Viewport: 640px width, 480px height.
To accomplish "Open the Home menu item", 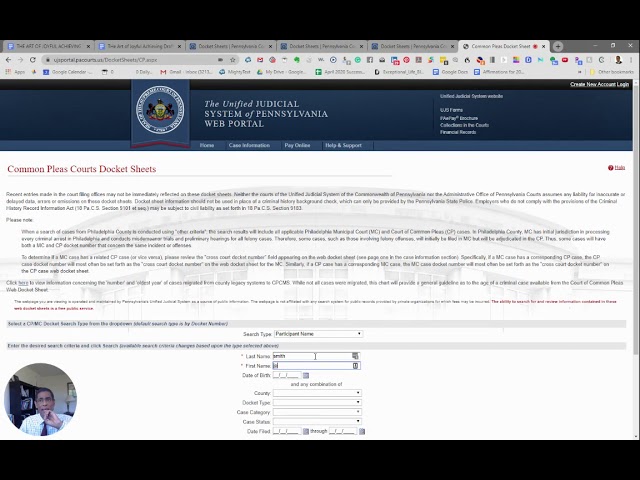I will coord(207,145).
